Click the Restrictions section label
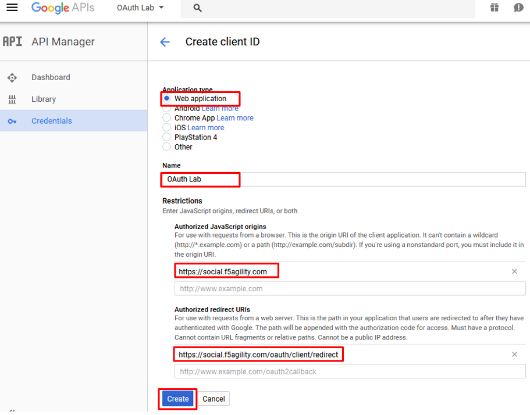This screenshot has width=530, height=415. pyautogui.click(x=182, y=201)
